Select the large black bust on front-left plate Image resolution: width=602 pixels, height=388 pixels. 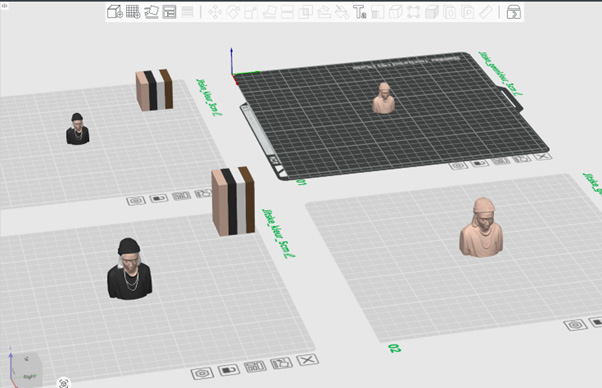pyautogui.click(x=129, y=269)
